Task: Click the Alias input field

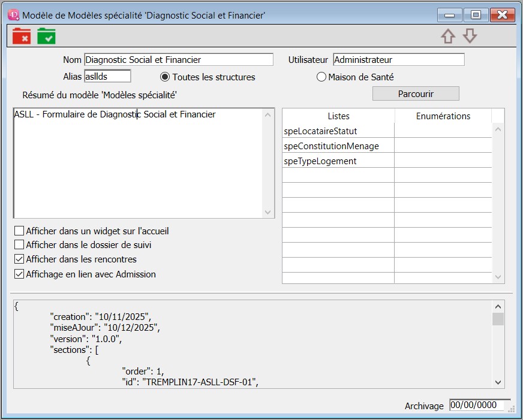Action: tap(107, 76)
